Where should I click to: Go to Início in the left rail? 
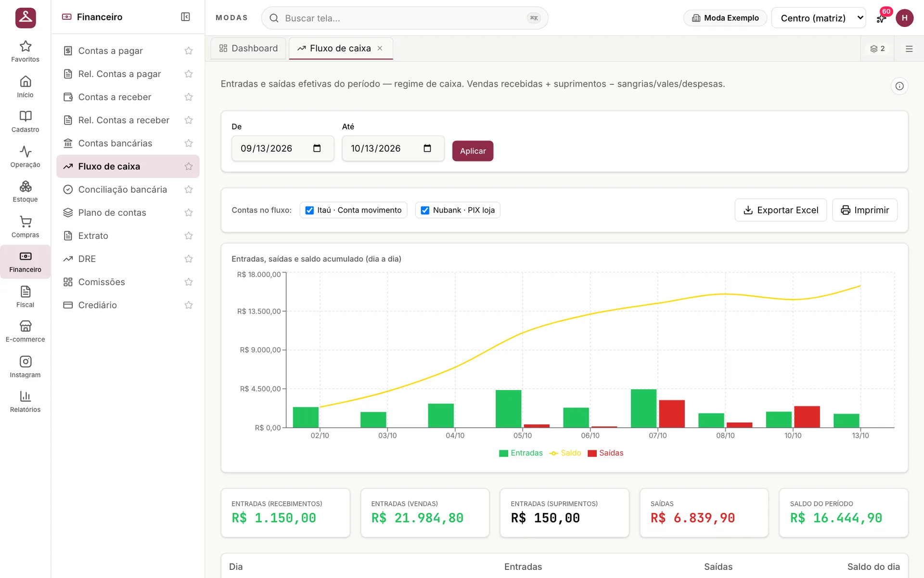click(25, 87)
